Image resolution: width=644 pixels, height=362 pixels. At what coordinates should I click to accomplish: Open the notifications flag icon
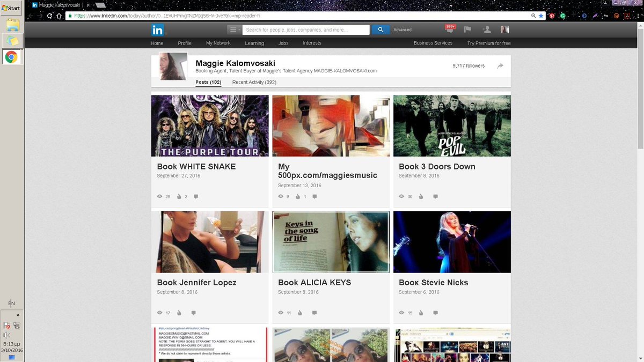click(x=467, y=30)
